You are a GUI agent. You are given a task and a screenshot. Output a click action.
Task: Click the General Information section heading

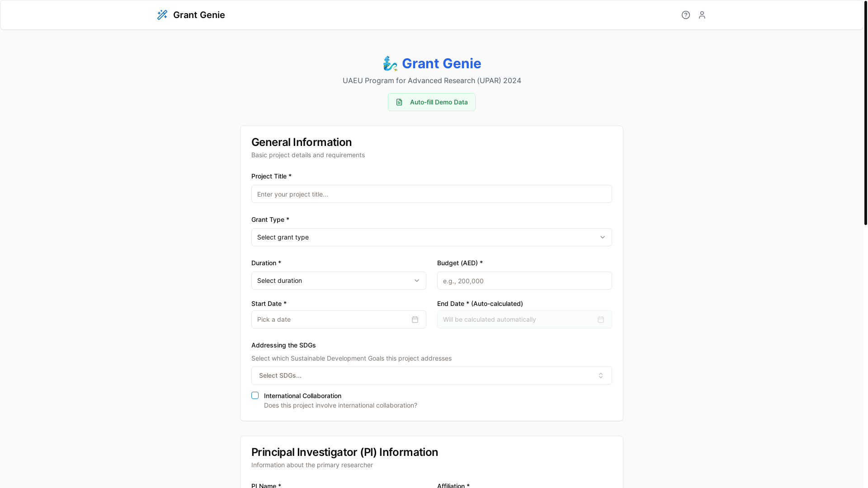click(x=302, y=142)
